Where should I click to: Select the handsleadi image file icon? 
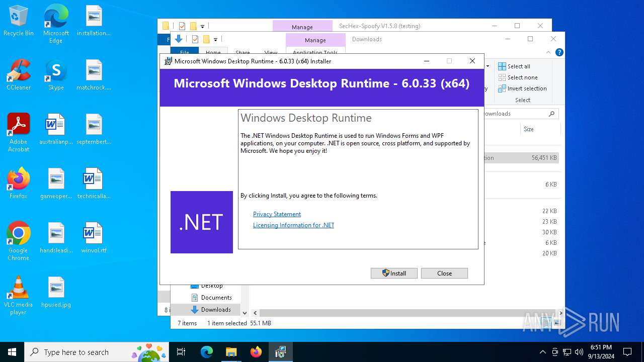[x=56, y=238]
